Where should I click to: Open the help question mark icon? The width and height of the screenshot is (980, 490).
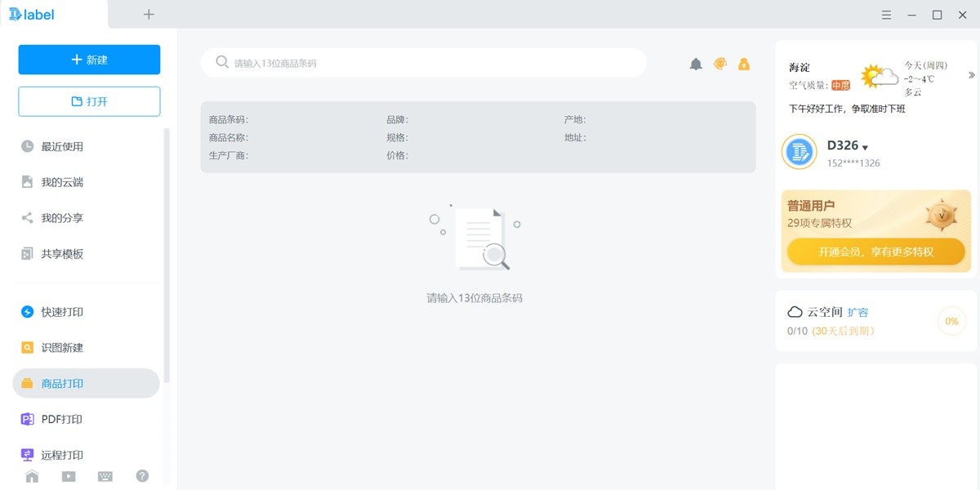point(142,475)
